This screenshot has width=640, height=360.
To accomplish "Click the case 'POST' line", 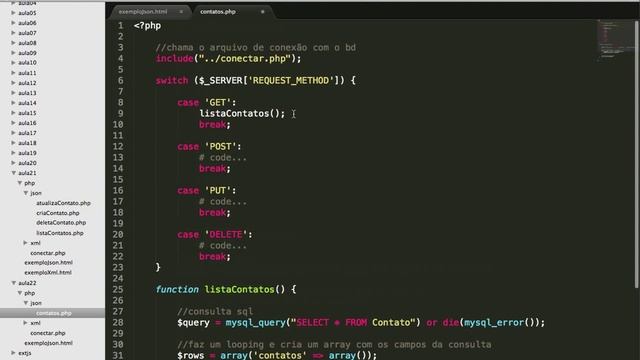I will [209, 147].
